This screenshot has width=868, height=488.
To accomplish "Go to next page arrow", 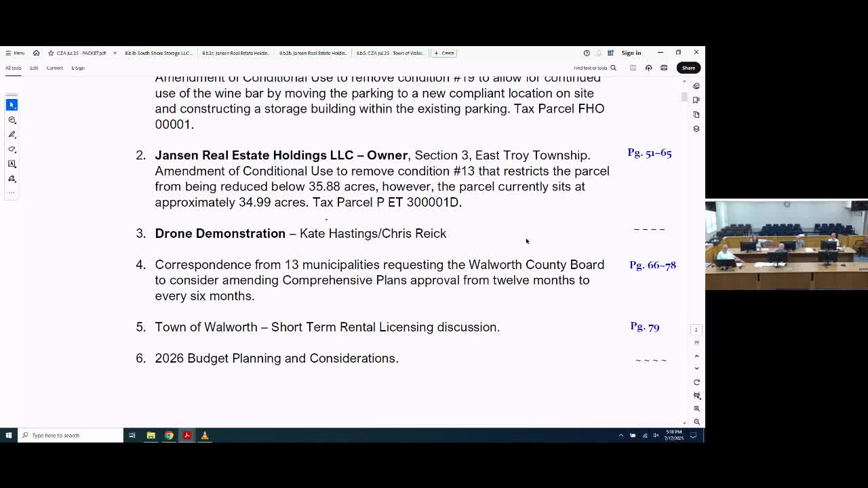I will (x=696, y=369).
